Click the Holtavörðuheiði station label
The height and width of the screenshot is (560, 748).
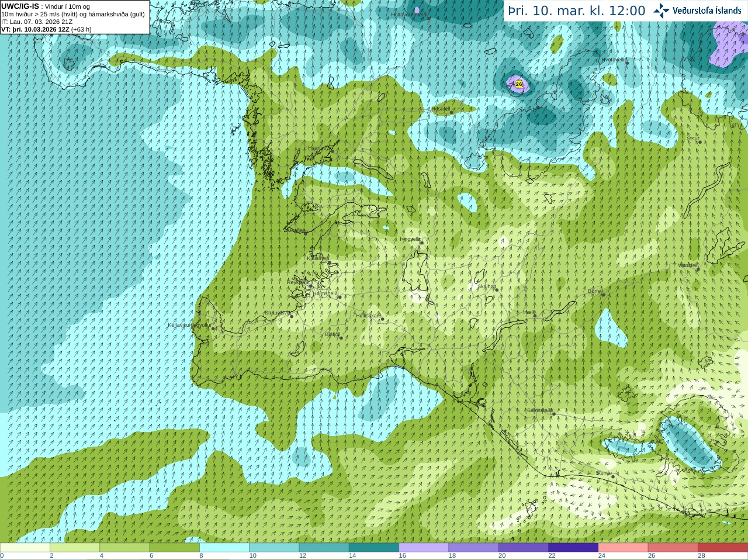tap(410, 14)
